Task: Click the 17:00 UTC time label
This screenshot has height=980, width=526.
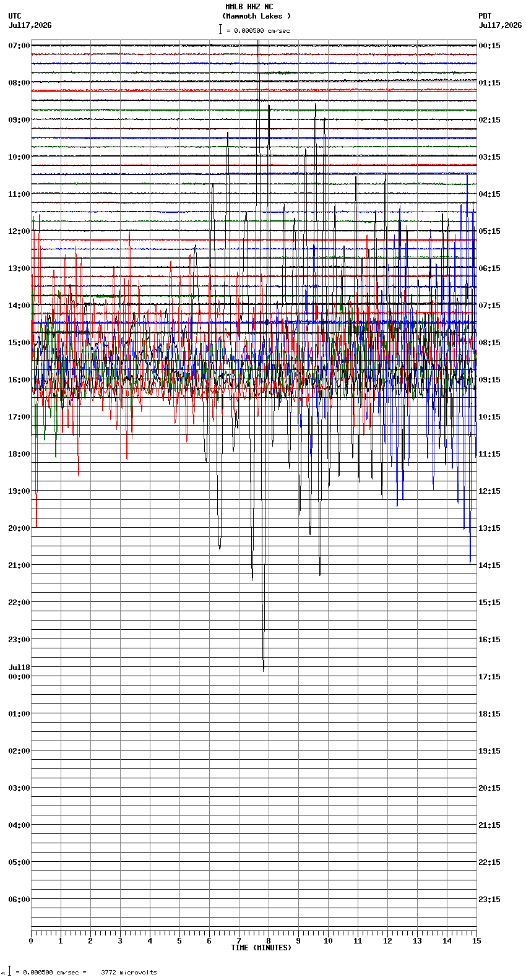Action: [19, 417]
